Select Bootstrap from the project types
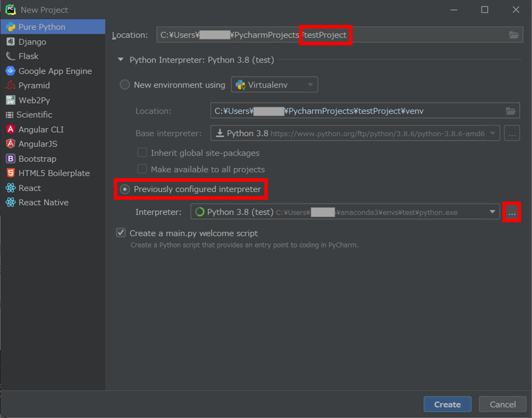 (x=53, y=158)
